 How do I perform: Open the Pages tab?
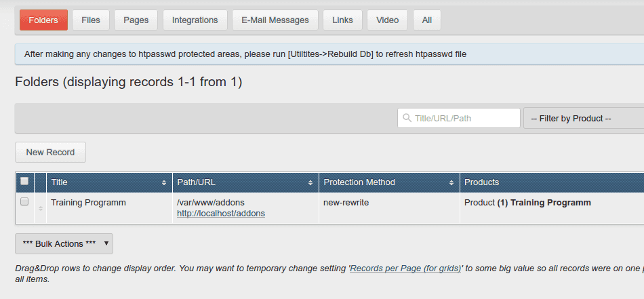click(x=136, y=20)
